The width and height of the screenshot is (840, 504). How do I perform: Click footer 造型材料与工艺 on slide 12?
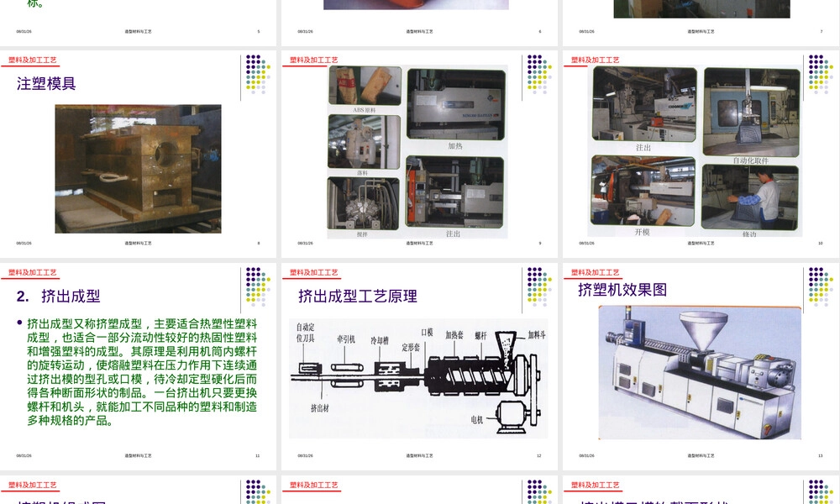coord(419,456)
